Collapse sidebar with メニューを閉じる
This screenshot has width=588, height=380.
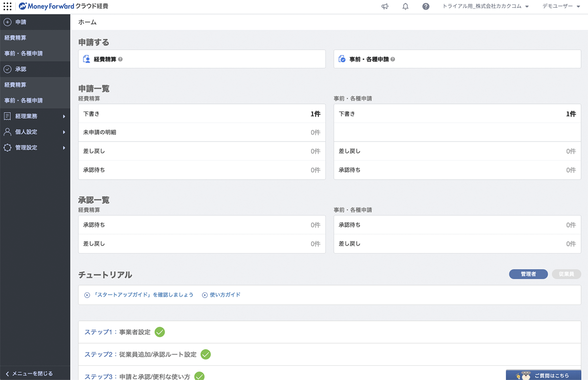[35, 374]
